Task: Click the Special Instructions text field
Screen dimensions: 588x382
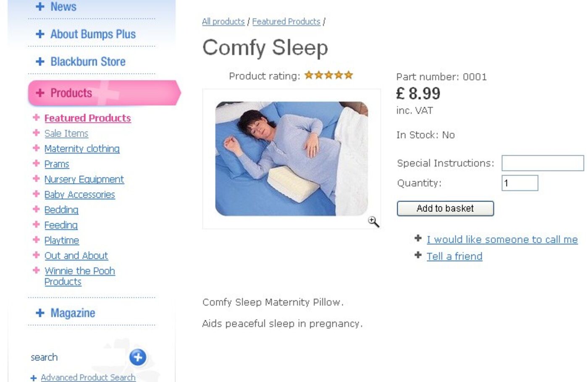Action: click(x=542, y=163)
